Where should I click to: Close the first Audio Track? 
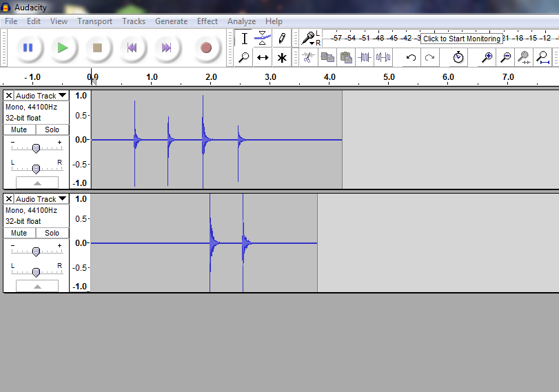point(9,96)
